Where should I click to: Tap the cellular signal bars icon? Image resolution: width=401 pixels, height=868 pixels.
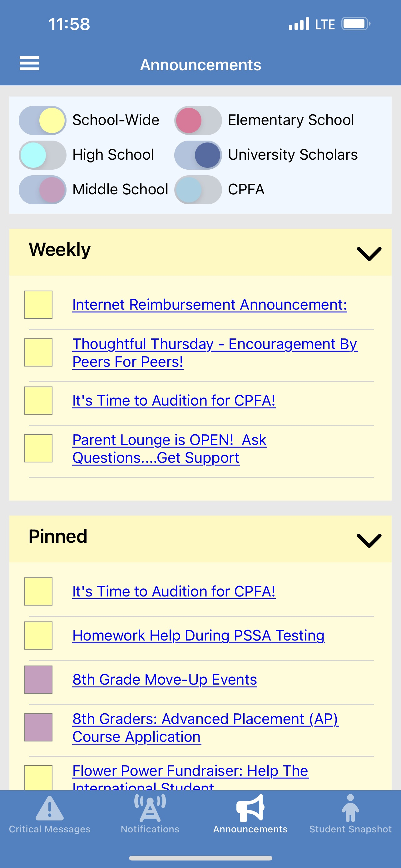[299, 24]
